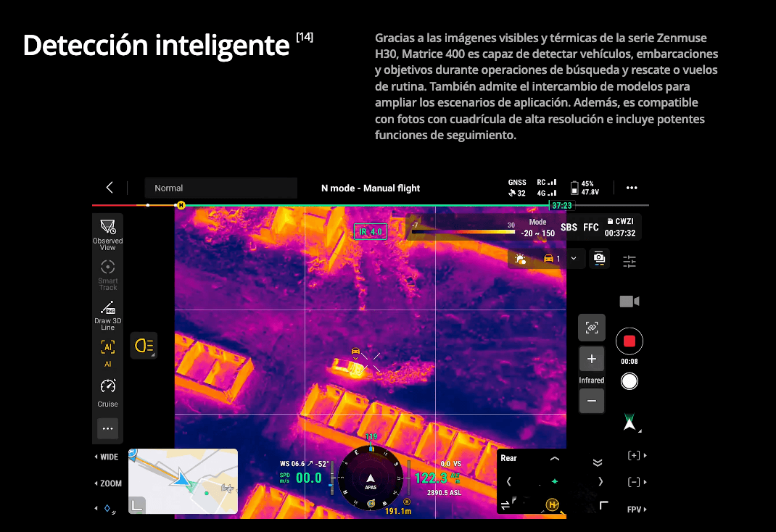Swap views with the exchange arrows icon
This screenshot has height=532, width=776.
tap(505, 505)
